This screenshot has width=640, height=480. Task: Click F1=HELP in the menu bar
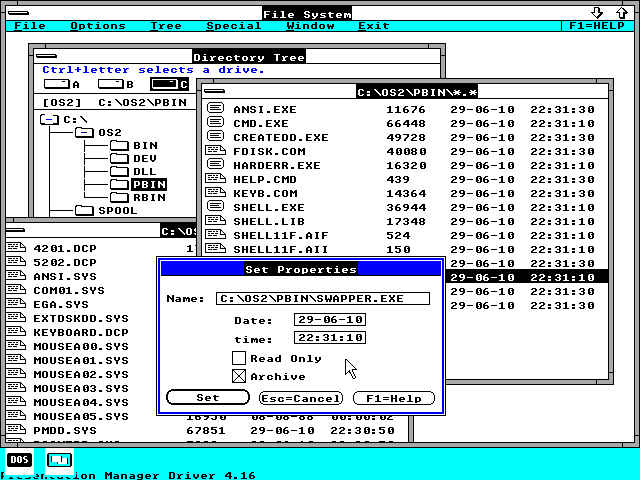596,26
